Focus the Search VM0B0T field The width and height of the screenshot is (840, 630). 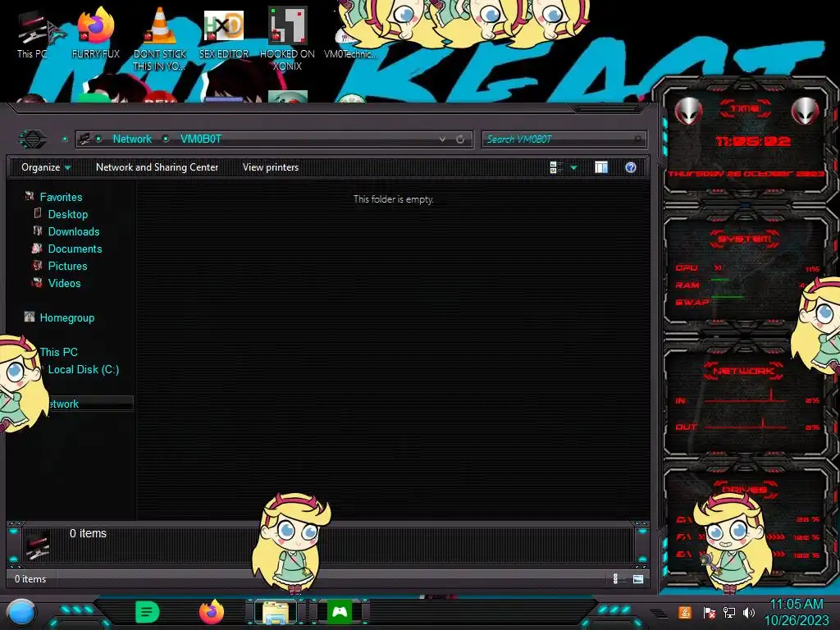pyautogui.click(x=564, y=139)
